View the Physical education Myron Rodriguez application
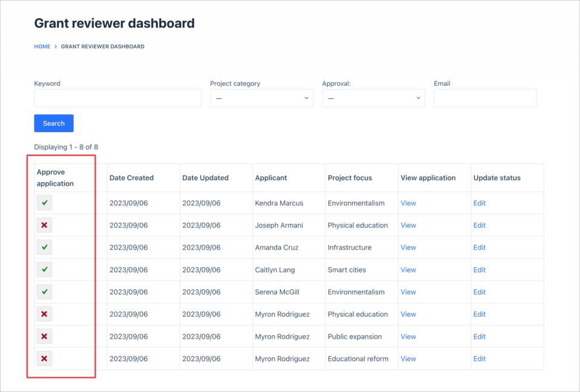580x392 pixels. [x=408, y=314]
